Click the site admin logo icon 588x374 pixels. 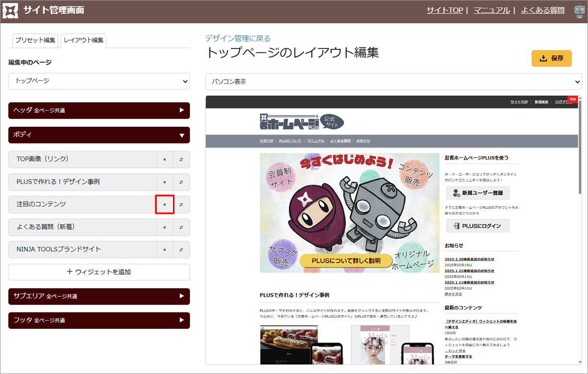pyautogui.click(x=11, y=11)
